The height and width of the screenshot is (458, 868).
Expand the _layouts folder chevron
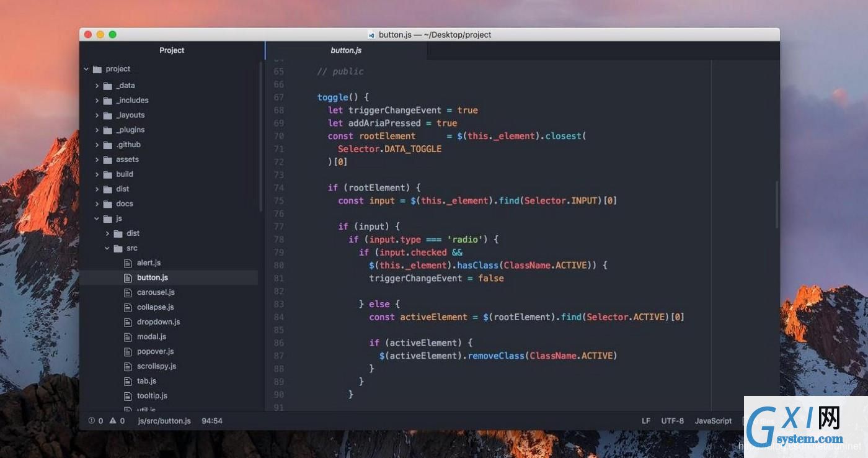(97, 115)
